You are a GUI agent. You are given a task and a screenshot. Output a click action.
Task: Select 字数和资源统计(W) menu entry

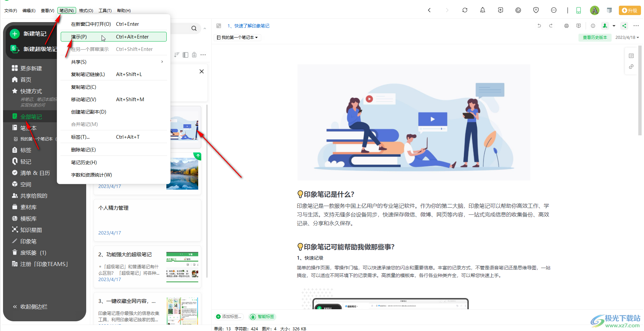(113, 175)
